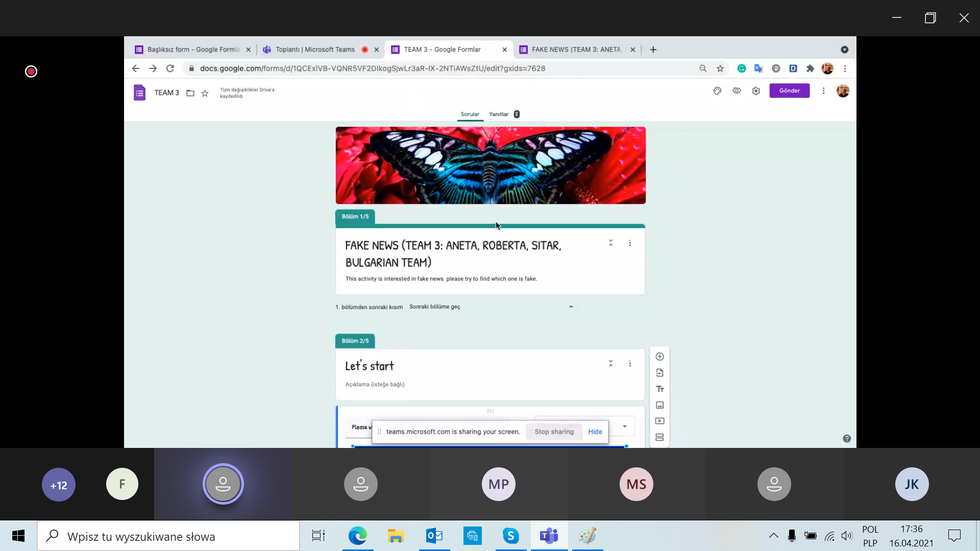Show +12 more participants
The width and height of the screenshot is (980, 551).
59,485
